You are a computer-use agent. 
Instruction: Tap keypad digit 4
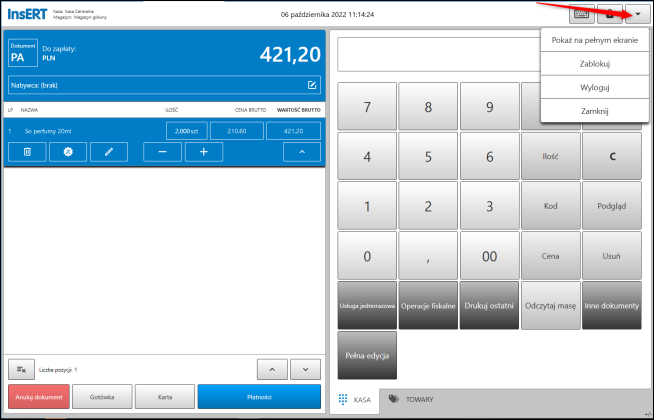tap(367, 156)
